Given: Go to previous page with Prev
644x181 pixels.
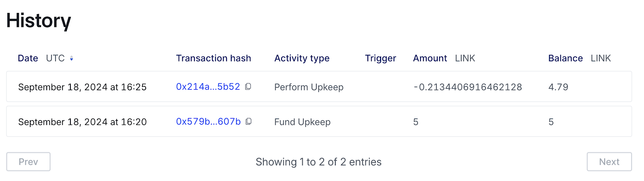Looking at the screenshot, I should point(28,162).
